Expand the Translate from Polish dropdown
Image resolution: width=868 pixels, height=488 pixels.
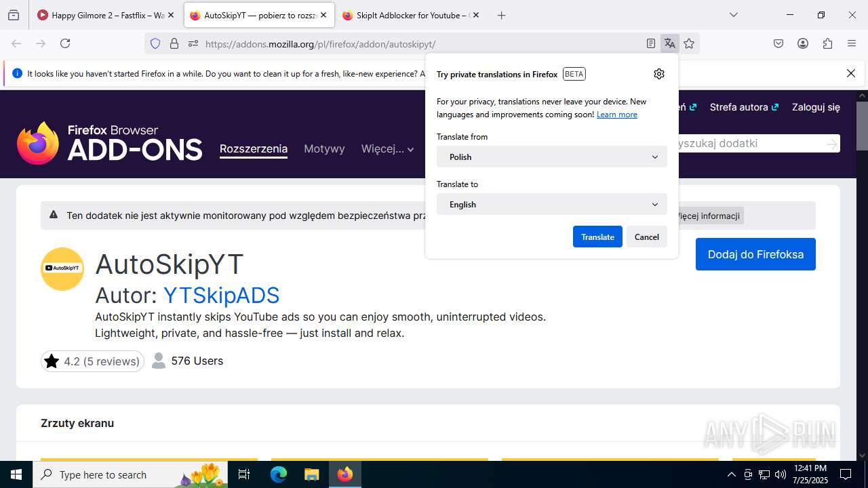point(552,157)
